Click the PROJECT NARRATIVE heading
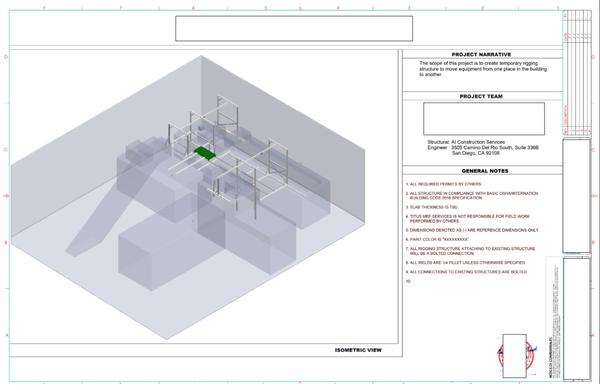Viewport: 600px width, 390px height. [481, 54]
